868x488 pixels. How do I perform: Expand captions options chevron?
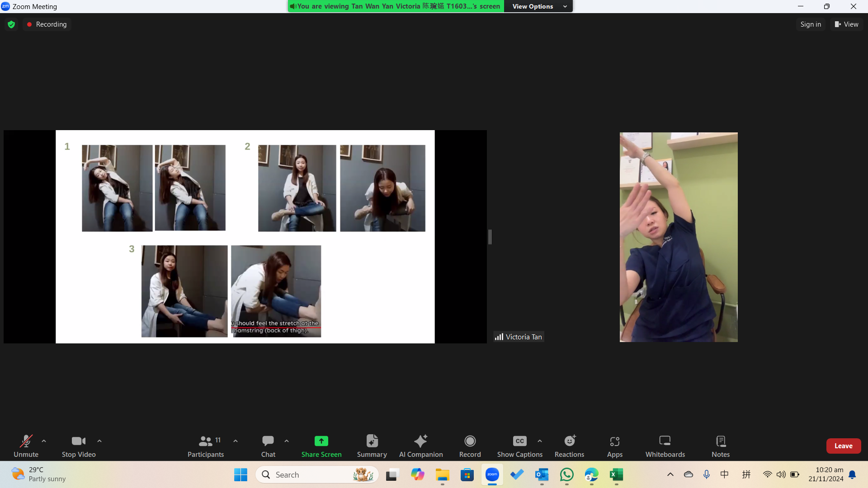[x=540, y=441]
